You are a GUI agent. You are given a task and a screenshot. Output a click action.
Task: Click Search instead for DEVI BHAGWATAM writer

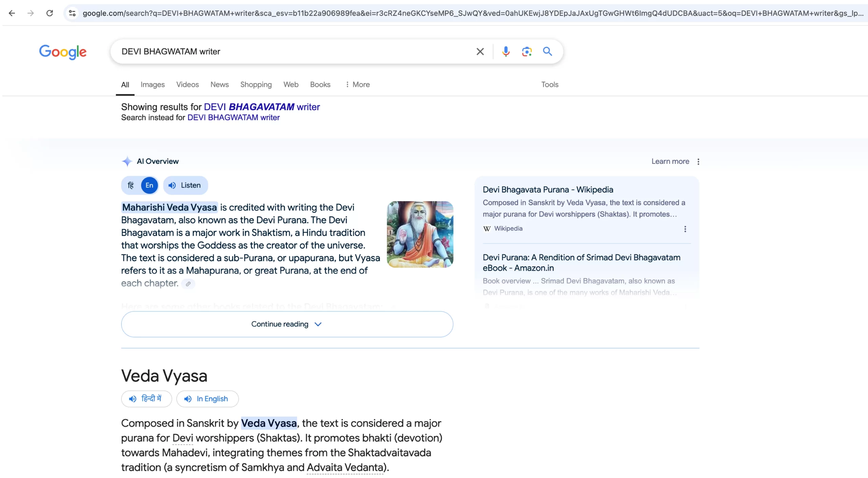click(x=233, y=117)
